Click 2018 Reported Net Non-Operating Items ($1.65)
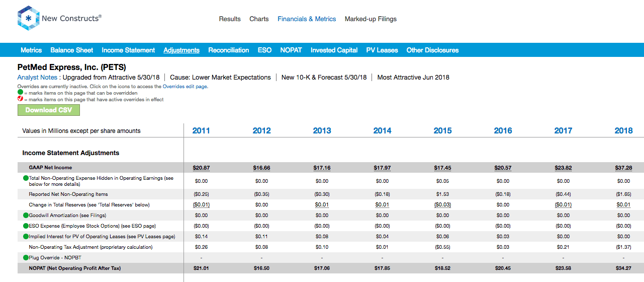The height and width of the screenshot is (282, 644). pyautogui.click(x=623, y=194)
